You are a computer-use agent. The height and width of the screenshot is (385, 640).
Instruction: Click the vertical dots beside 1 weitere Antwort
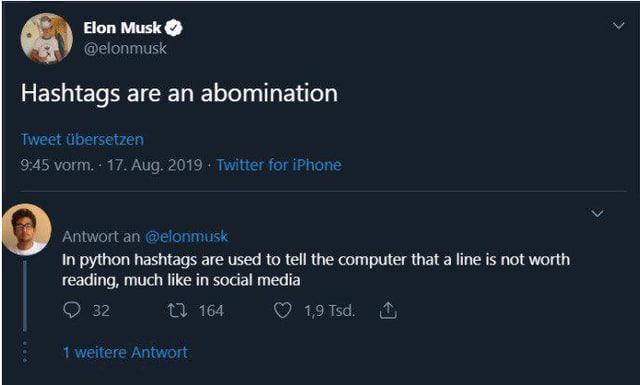[25, 352]
